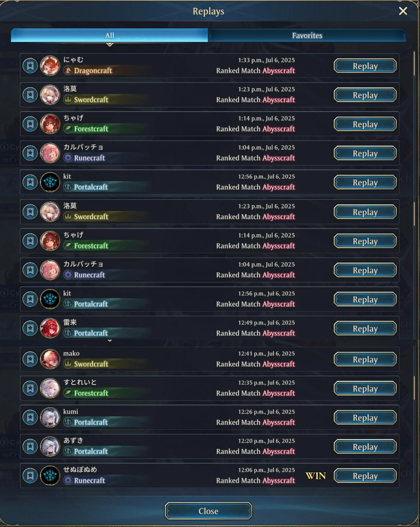Click あずき's player avatar
Image resolution: width=420 pixels, height=527 pixels.
click(x=50, y=446)
